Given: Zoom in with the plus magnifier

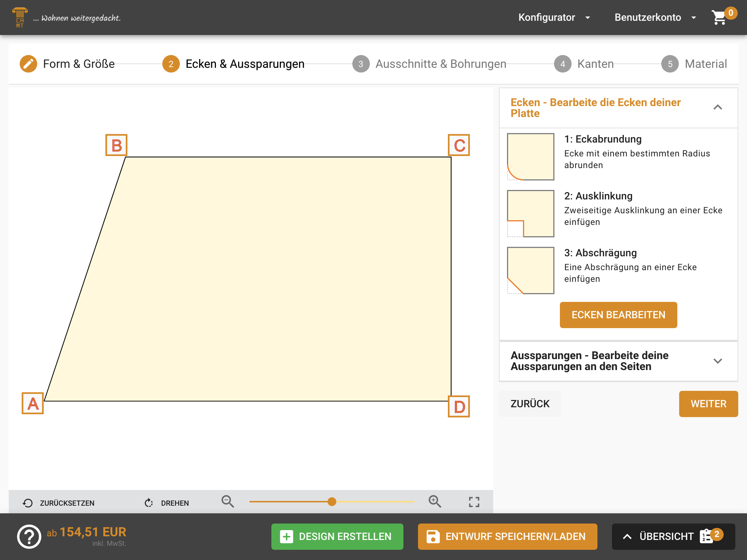Looking at the screenshot, I should [435, 502].
